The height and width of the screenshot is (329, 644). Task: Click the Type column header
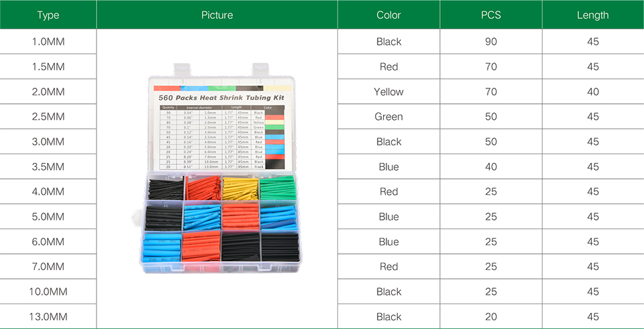[x=48, y=15]
